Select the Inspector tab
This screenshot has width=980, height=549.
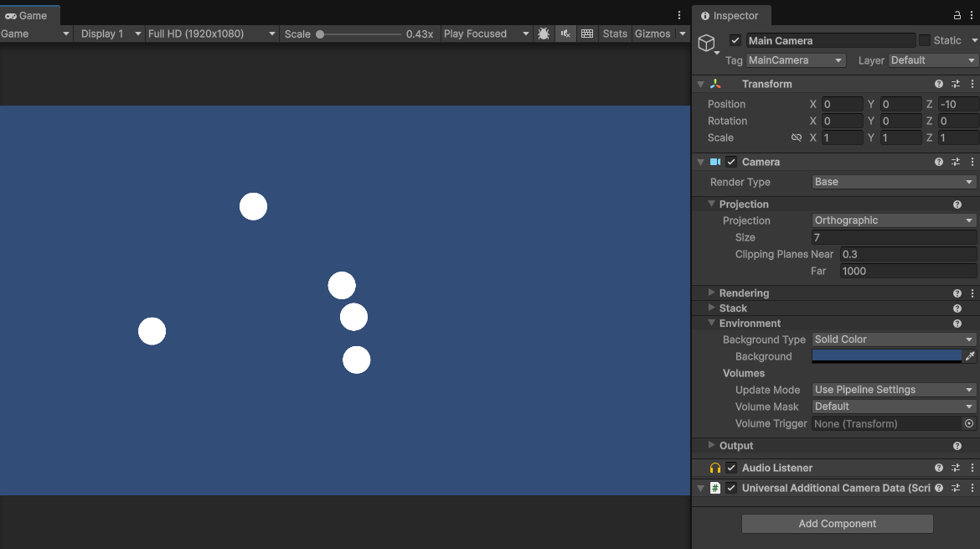(x=731, y=16)
